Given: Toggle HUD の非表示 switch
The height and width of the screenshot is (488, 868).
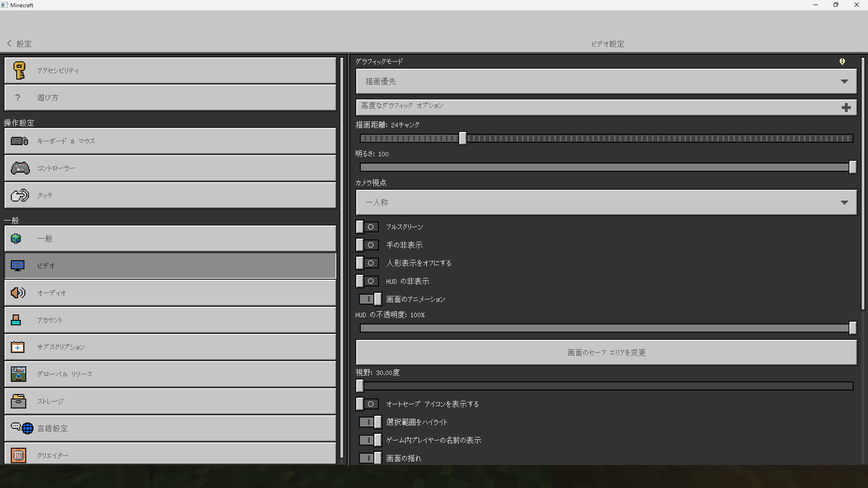Looking at the screenshot, I should (367, 281).
